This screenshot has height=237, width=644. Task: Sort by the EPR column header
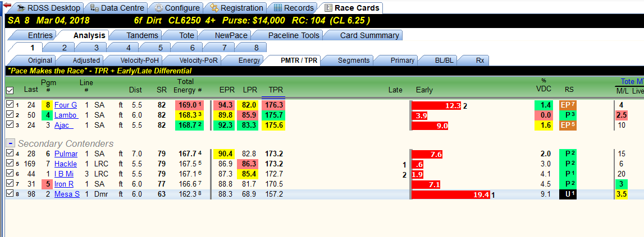pos(227,89)
